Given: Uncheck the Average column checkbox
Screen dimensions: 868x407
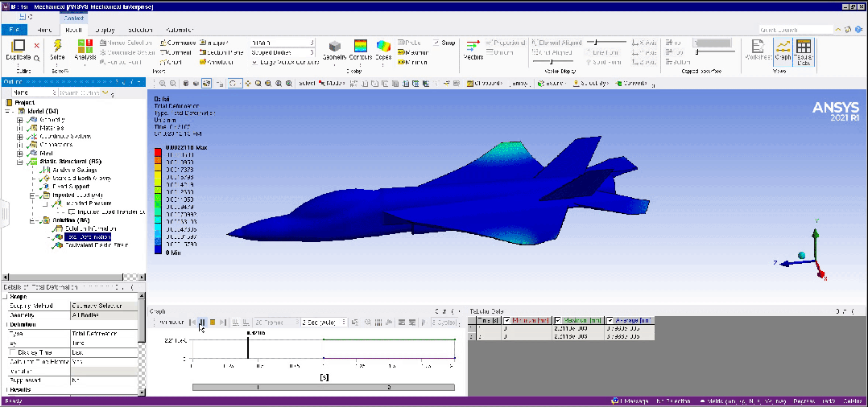Looking at the screenshot, I should (x=610, y=320).
